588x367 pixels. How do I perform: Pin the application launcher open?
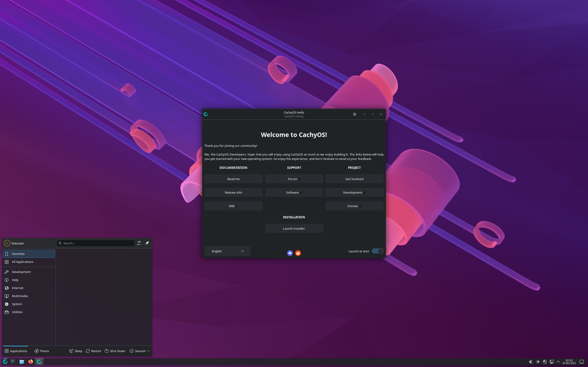pyautogui.click(x=147, y=243)
